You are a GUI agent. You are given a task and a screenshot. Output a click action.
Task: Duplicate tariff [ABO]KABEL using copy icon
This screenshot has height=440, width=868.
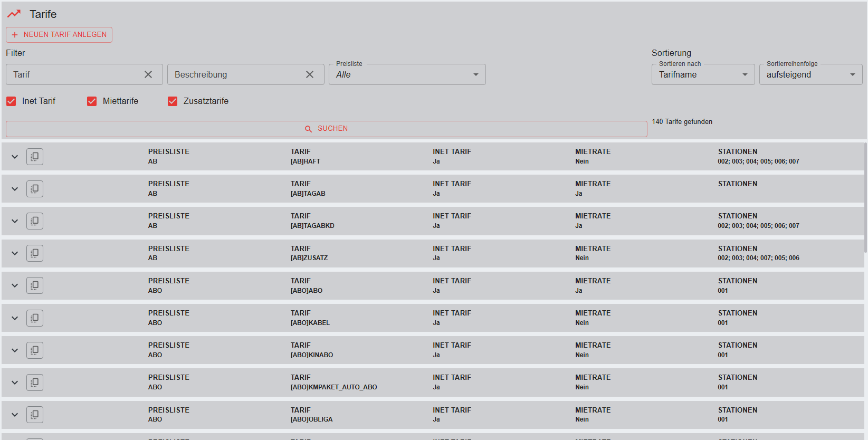click(x=35, y=318)
